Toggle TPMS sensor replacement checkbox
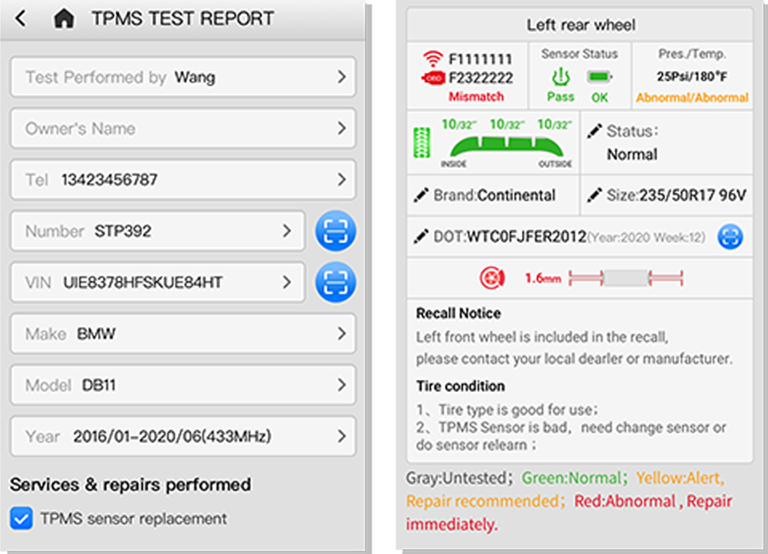768x554 pixels. [x=21, y=519]
